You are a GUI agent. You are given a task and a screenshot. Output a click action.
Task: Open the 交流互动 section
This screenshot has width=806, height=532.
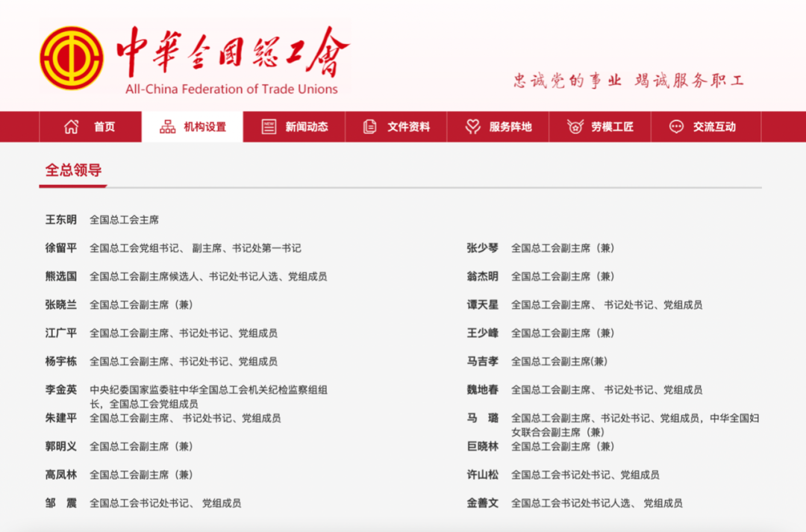pos(710,126)
